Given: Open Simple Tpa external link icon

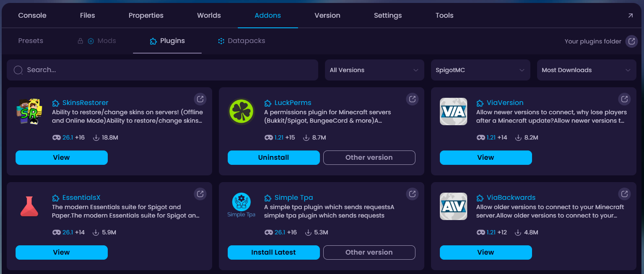Looking at the screenshot, I should coord(412,194).
